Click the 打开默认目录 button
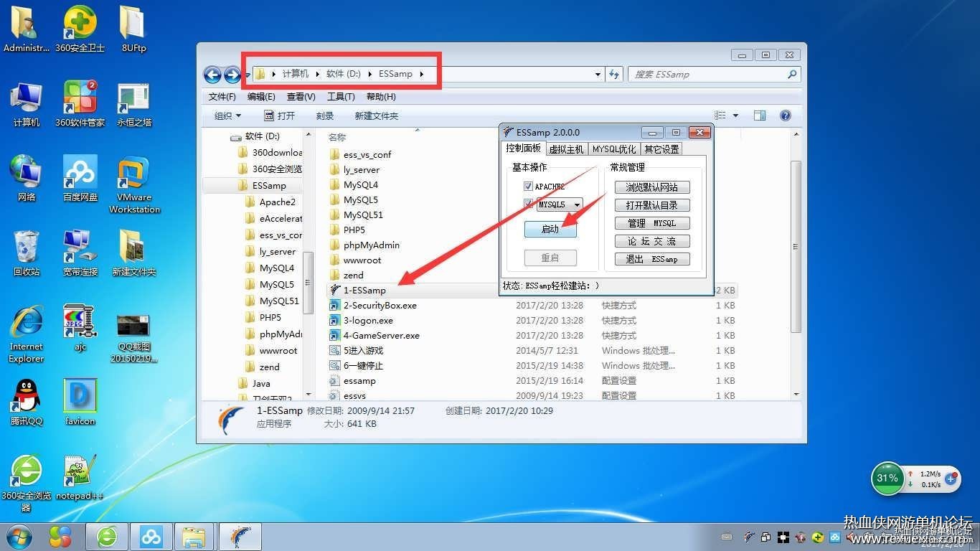The height and width of the screenshot is (551, 980). (652, 205)
